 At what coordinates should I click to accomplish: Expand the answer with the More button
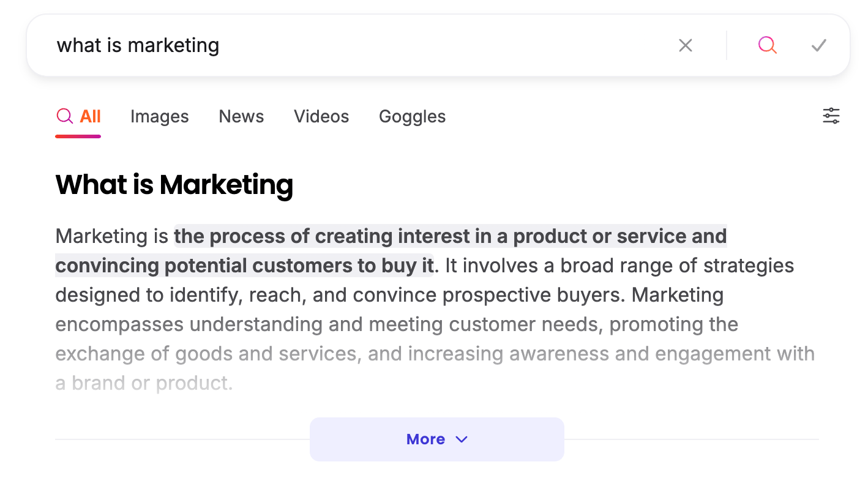(426, 439)
